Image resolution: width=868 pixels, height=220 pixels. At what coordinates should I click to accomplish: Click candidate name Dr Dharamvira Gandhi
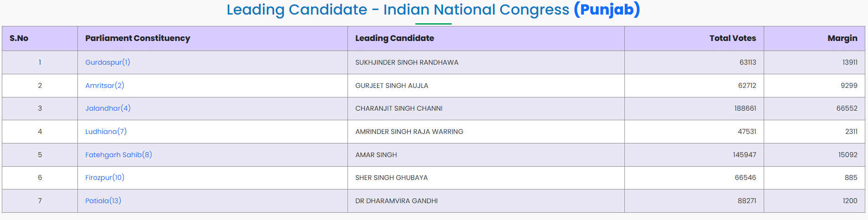click(396, 201)
